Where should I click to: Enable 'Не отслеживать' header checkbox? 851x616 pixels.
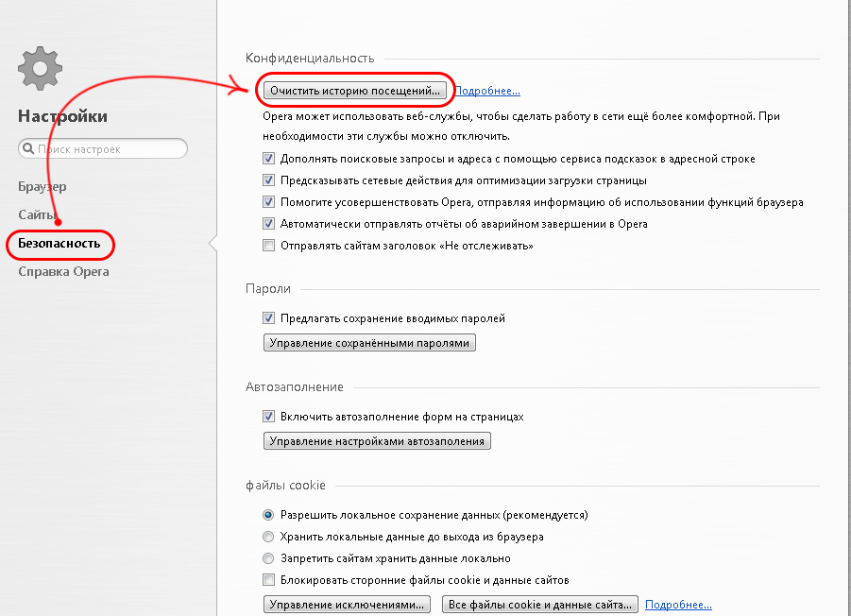[x=269, y=246]
